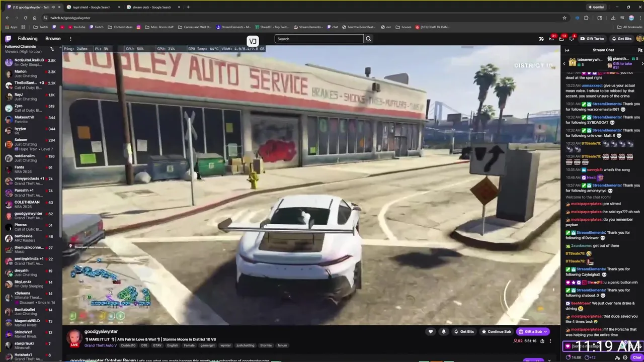Open the Gemini button in Chrome

coord(596,7)
